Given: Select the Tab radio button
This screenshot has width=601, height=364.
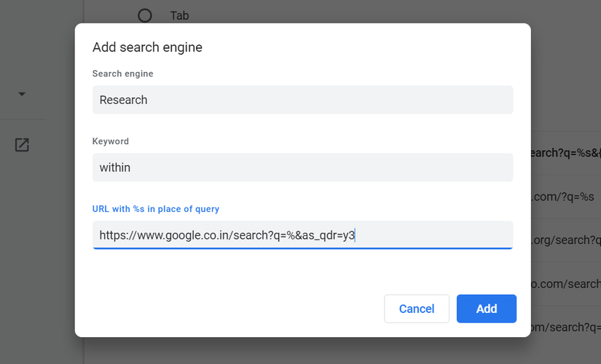Looking at the screenshot, I should click(145, 15).
